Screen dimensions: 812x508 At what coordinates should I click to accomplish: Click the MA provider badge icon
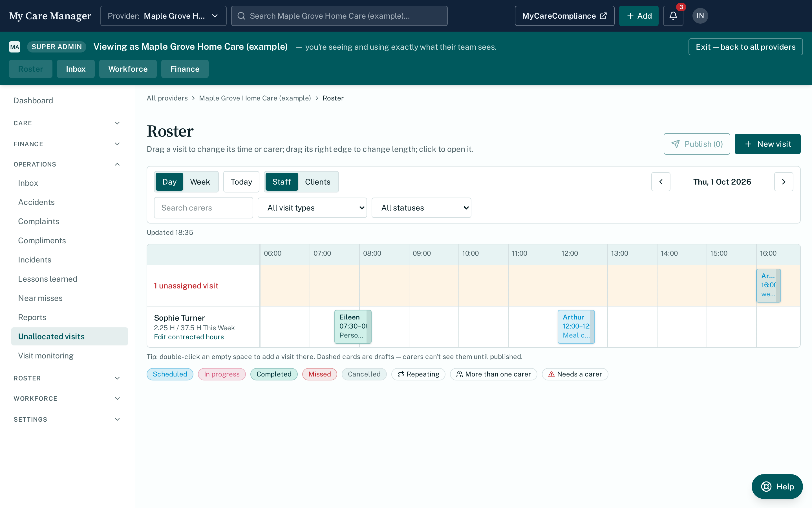tap(15, 47)
